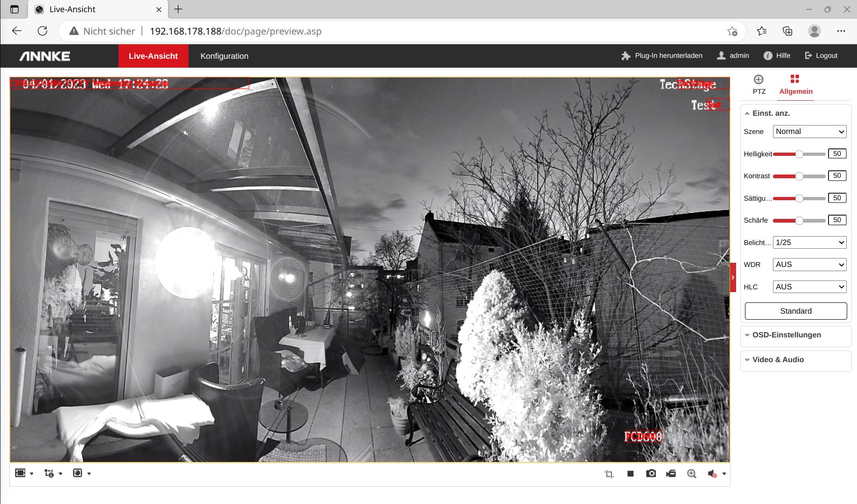The width and height of the screenshot is (857, 504).
Task: Click the Helligkeit value field
Action: tap(837, 154)
